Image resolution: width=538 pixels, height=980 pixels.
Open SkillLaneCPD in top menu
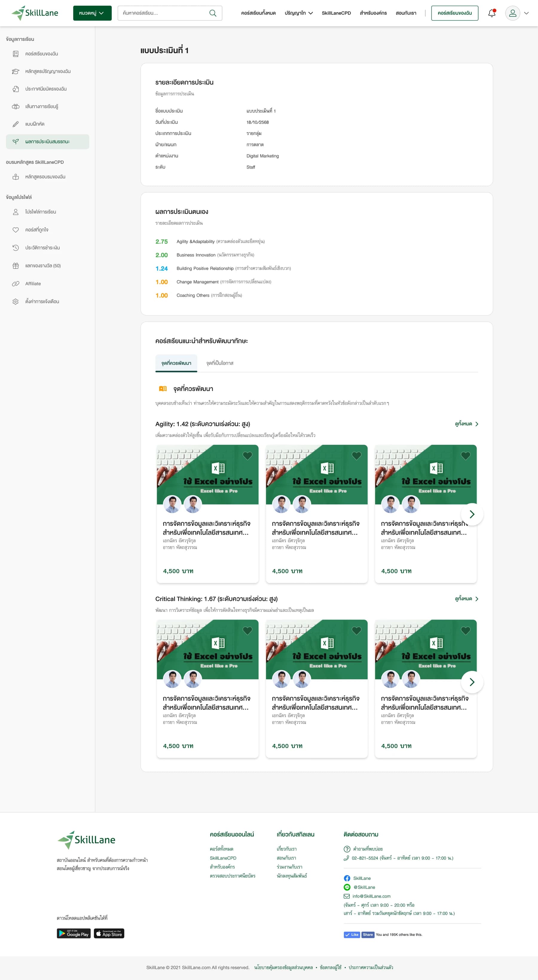click(336, 13)
